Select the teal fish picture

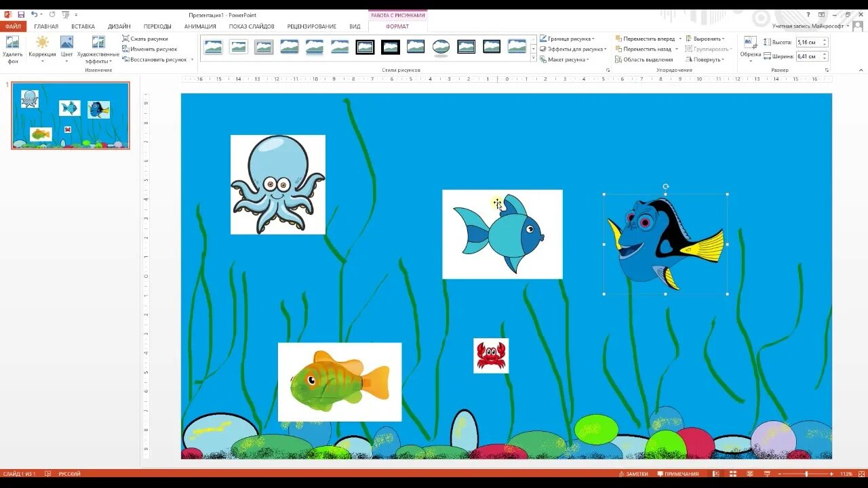502,235
